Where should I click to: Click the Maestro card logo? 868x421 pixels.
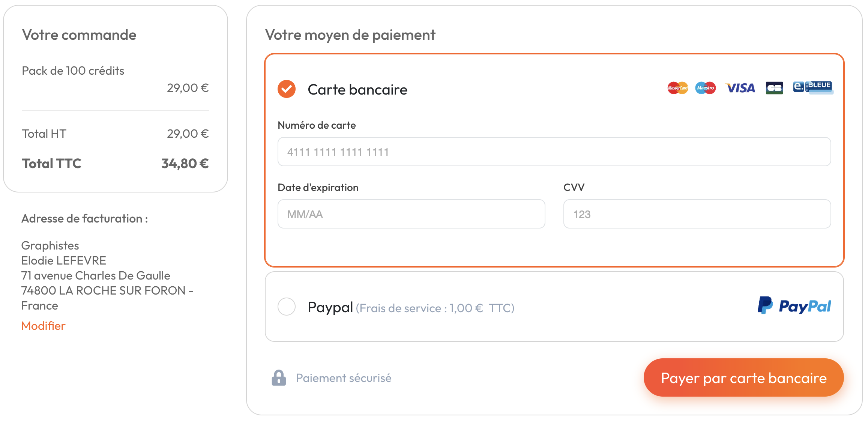click(x=705, y=88)
